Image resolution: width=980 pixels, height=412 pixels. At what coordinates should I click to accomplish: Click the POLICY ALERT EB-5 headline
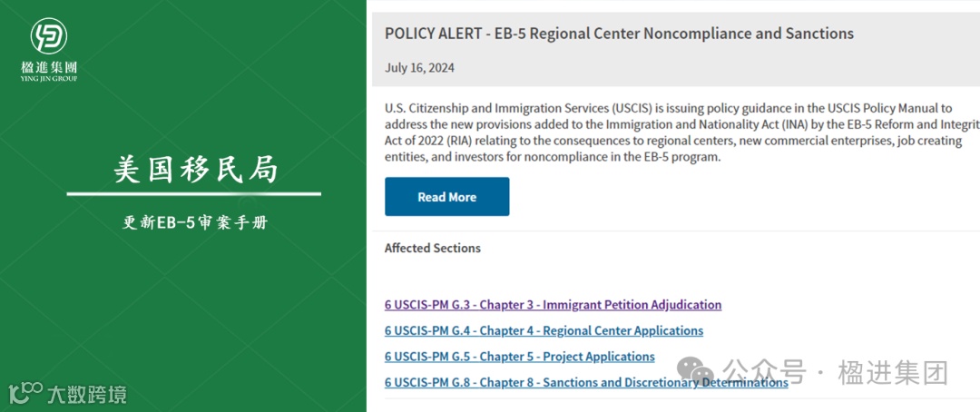point(619,34)
